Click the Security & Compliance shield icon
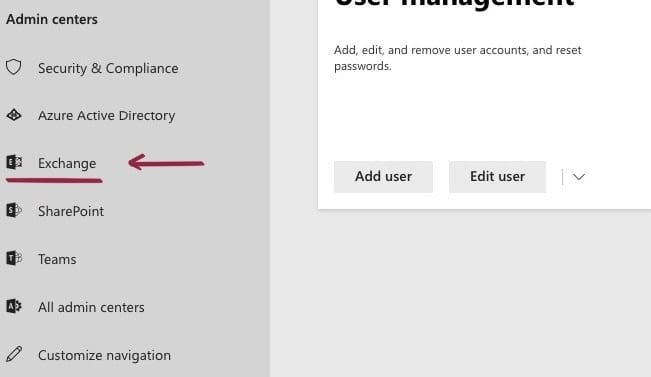Viewport: 651px width, 377px height. pos(14,67)
